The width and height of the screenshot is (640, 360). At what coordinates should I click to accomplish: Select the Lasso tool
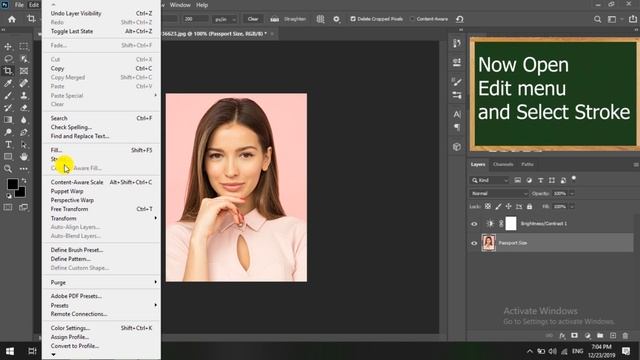click(x=8, y=59)
